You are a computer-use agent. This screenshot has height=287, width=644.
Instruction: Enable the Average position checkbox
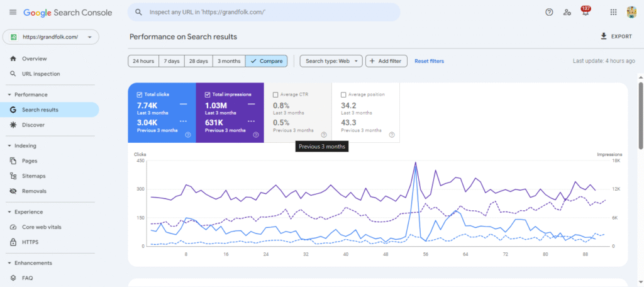343,94
